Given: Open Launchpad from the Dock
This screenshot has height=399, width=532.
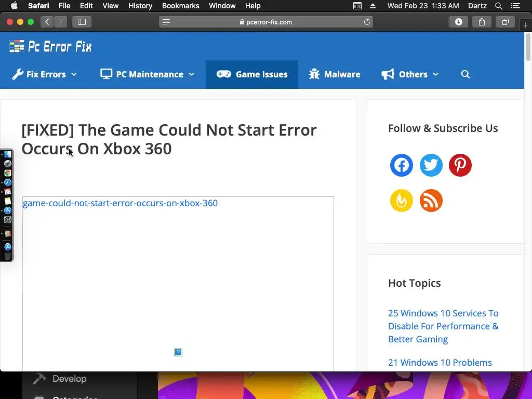Looking at the screenshot, I should pyautogui.click(x=8, y=164).
